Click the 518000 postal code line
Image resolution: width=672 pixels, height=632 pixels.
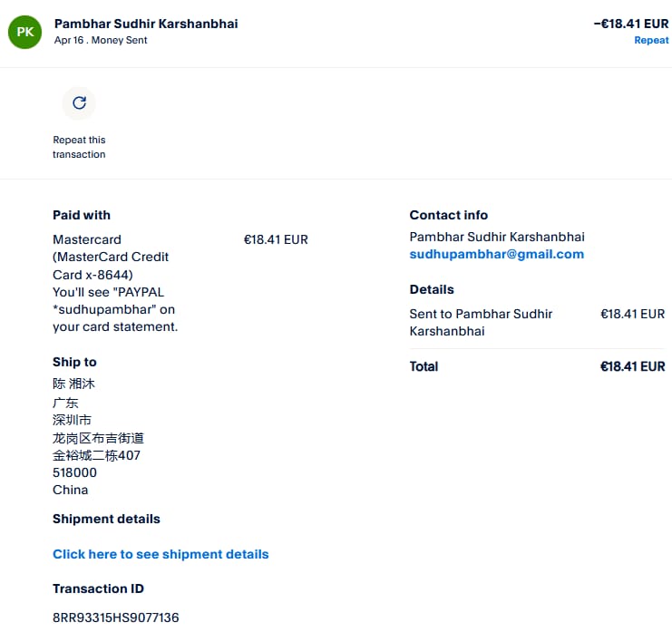(74, 472)
